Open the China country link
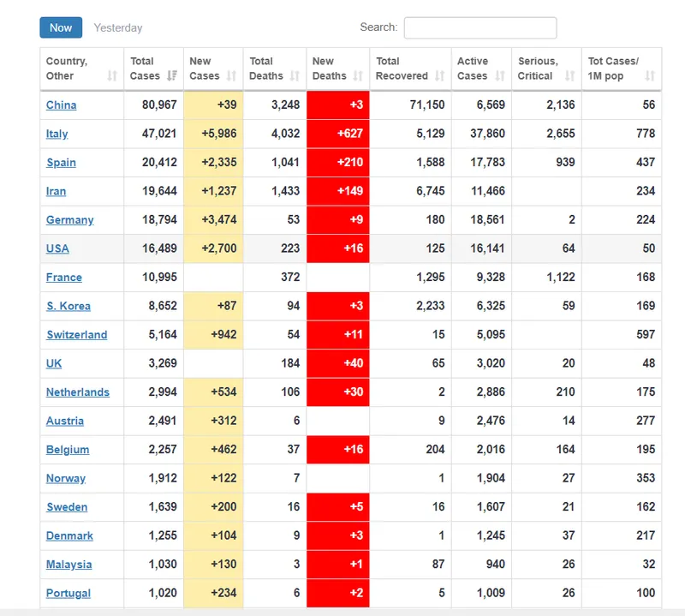685x616 pixels. point(61,105)
